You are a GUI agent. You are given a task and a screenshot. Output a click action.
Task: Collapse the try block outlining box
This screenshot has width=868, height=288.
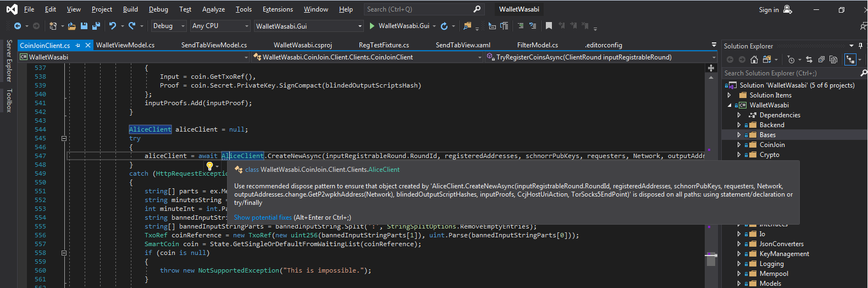[64, 138]
